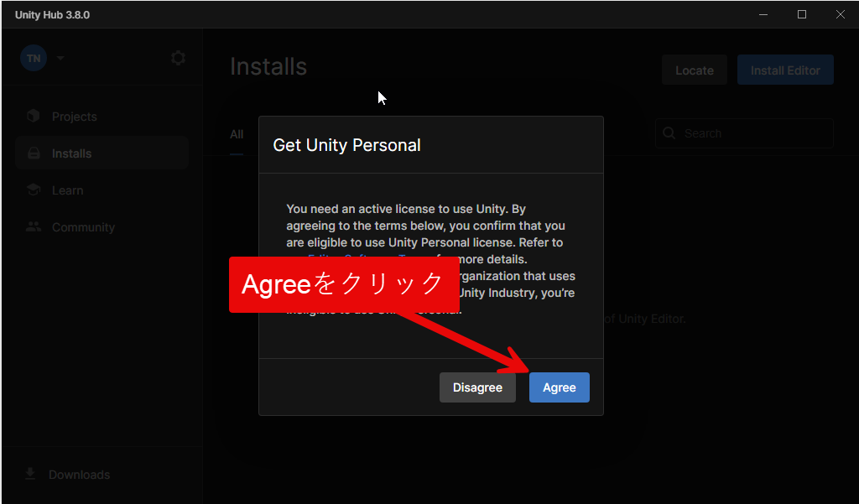Select the All tab
This screenshot has height=504, width=859.
(x=237, y=134)
